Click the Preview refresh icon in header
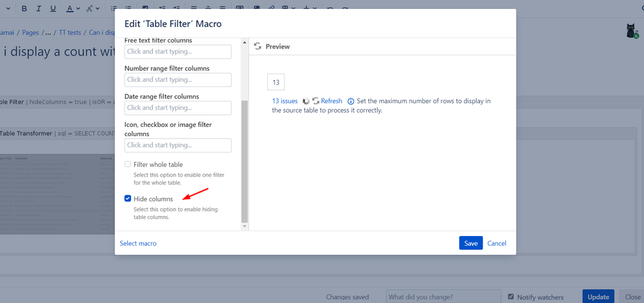This screenshot has width=644, height=303. 257,46
